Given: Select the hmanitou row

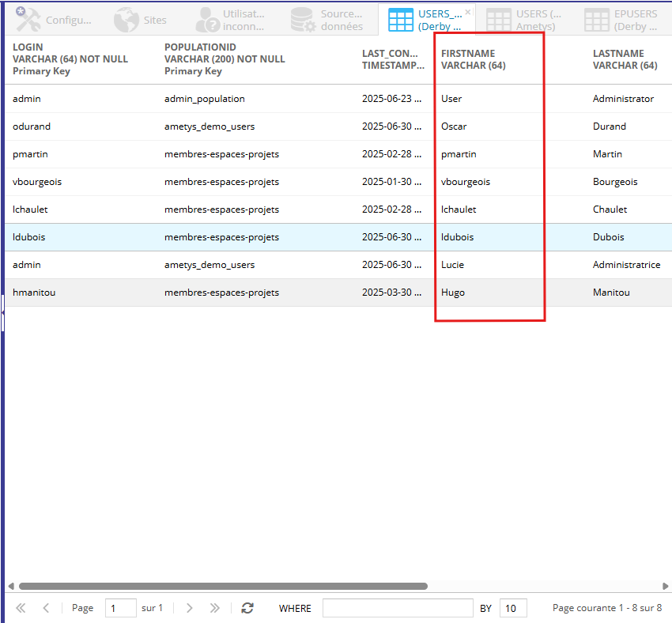Looking at the screenshot, I should click(x=34, y=293).
